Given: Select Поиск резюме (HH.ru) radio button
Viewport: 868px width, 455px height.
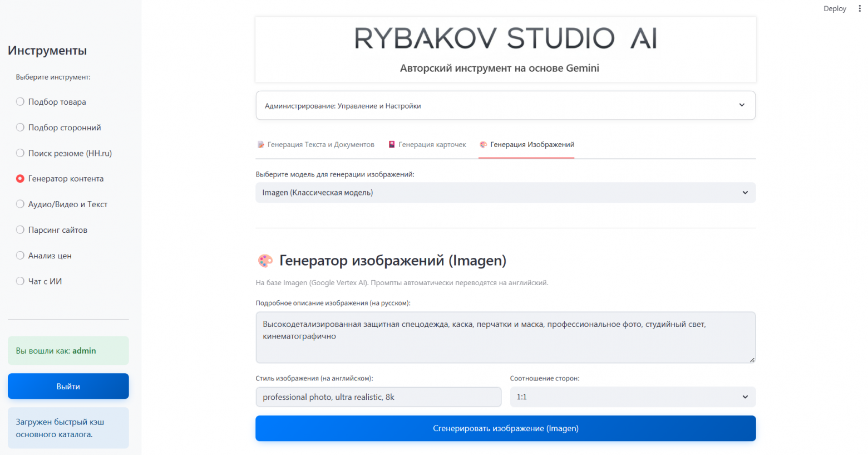Looking at the screenshot, I should pos(64,153).
